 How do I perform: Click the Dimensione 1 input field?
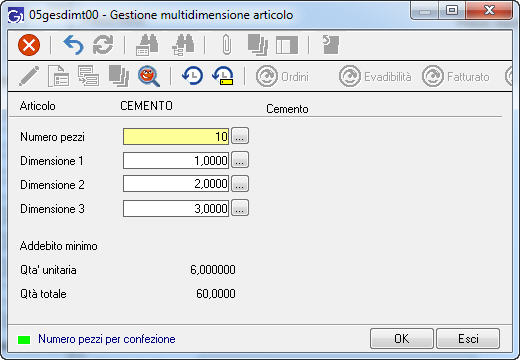click(176, 161)
